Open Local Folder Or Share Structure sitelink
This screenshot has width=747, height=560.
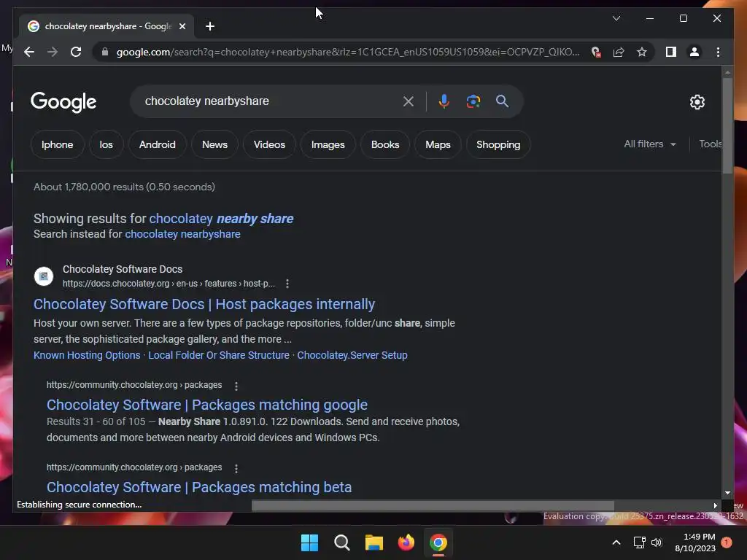pyautogui.click(x=219, y=355)
